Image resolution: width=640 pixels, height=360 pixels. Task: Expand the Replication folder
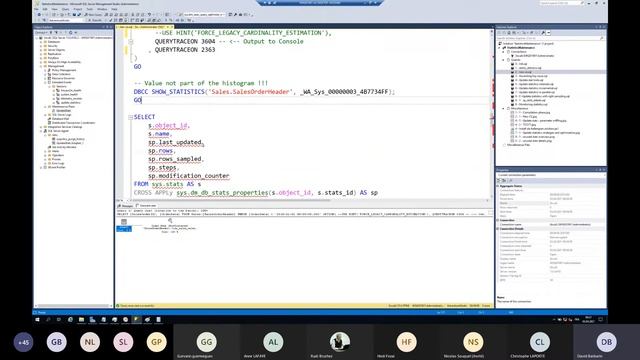coord(41,54)
